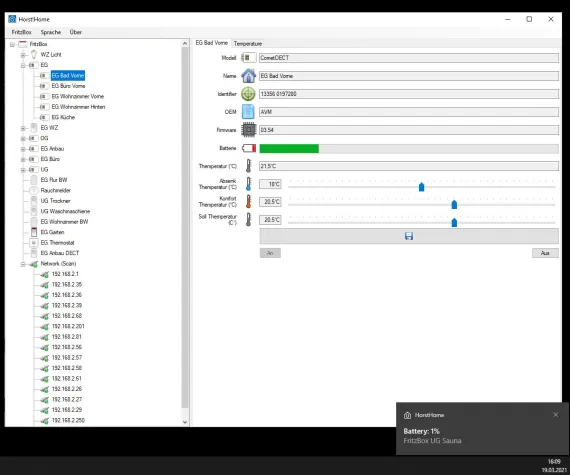Click the down arrow of tree scrollbar

185,422
